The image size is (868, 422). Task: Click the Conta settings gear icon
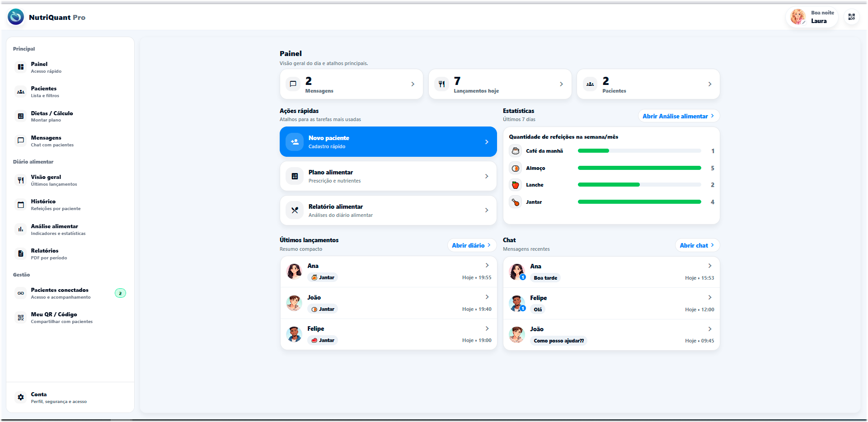(x=21, y=398)
